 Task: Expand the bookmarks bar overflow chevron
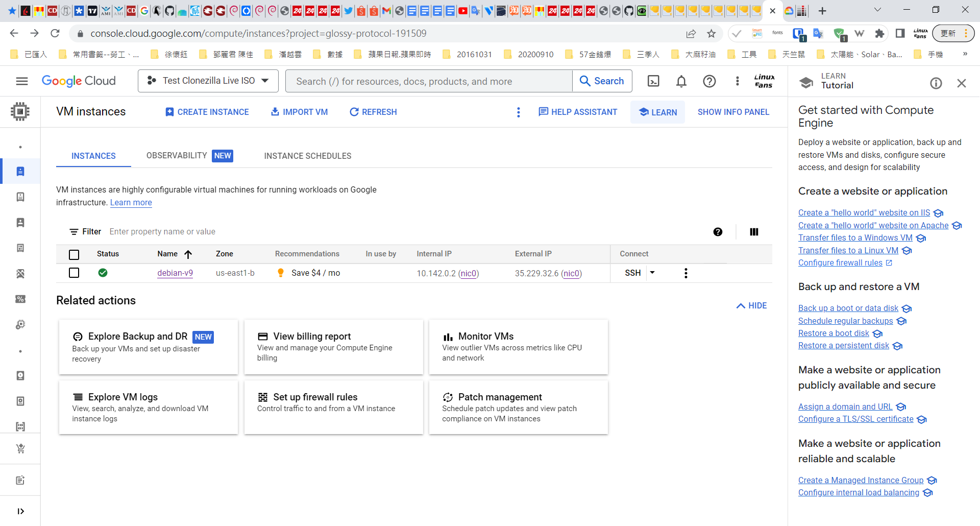coord(965,54)
